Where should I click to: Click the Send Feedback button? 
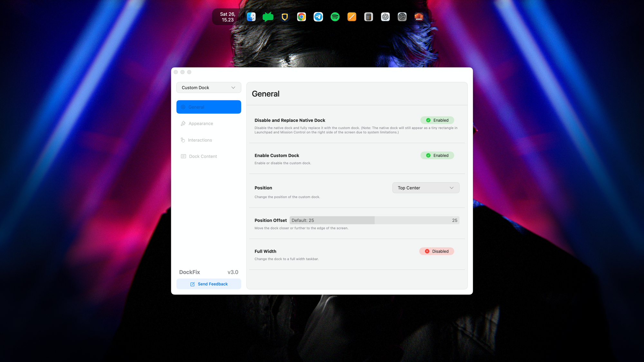coord(209,284)
